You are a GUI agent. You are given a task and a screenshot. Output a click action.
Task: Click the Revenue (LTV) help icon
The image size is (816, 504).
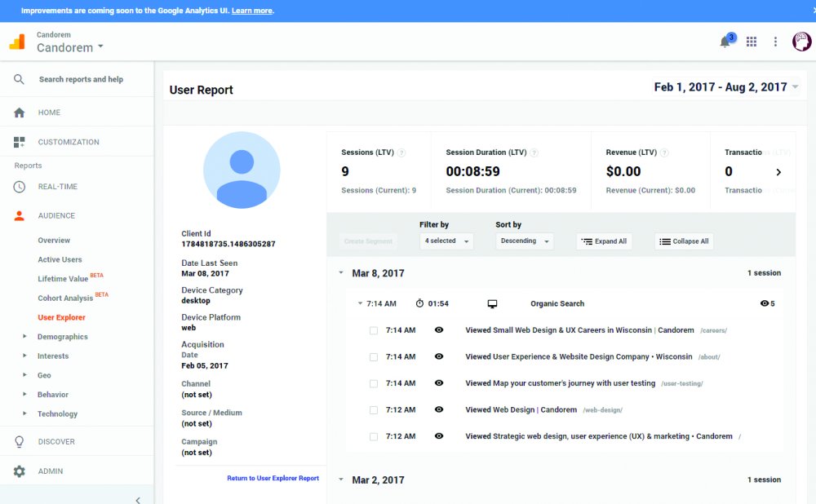click(664, 153)
